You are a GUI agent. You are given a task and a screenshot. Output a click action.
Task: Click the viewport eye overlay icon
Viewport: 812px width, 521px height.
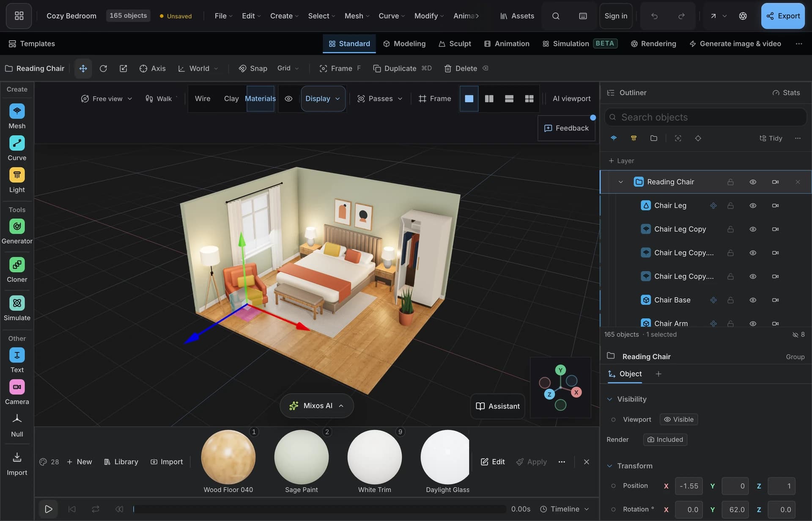point(288,99)
